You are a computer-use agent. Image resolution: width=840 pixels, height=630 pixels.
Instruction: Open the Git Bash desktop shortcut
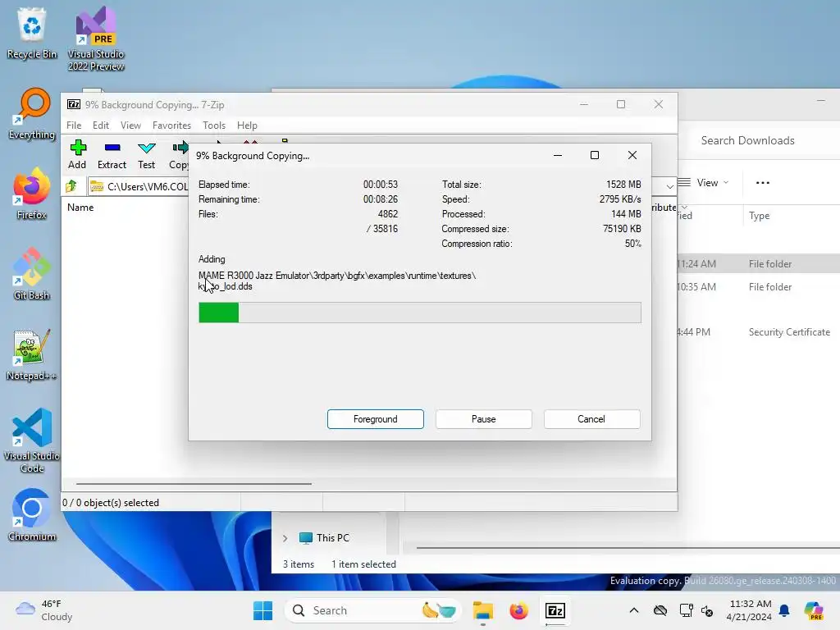point(32,274)
